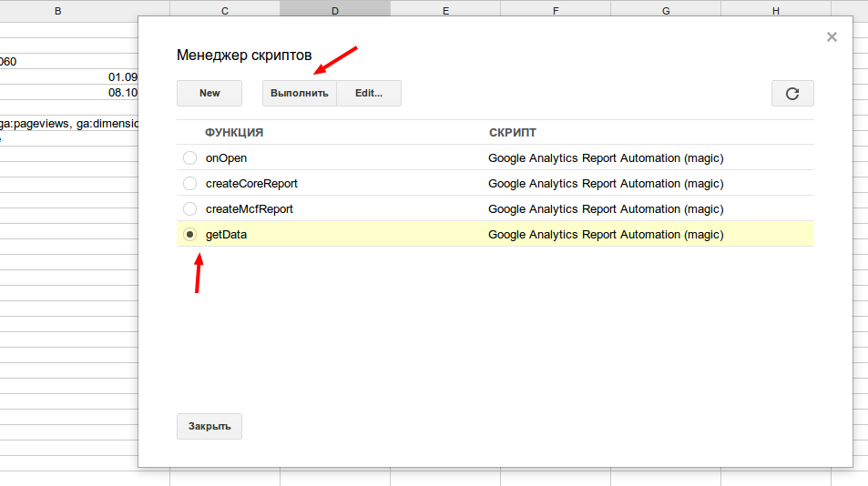
Task: Click the ФУНКЦИЯ column heading
Action: pos(234,133)
